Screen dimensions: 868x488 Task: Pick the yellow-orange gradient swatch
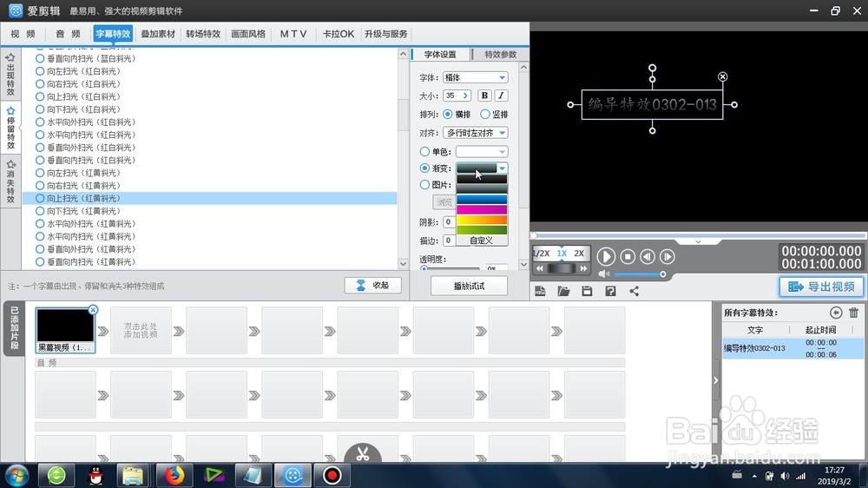pyautogui.click(x=482, y=220)
